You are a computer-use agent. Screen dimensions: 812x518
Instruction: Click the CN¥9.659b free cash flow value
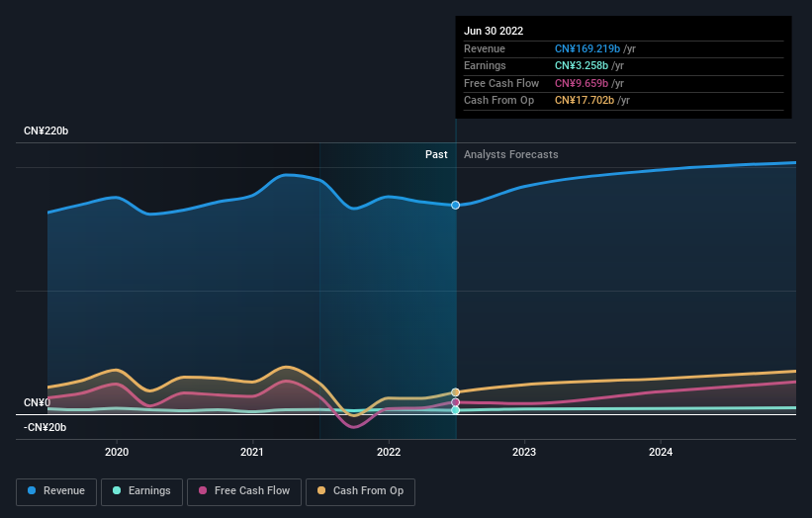coord(582,83)
